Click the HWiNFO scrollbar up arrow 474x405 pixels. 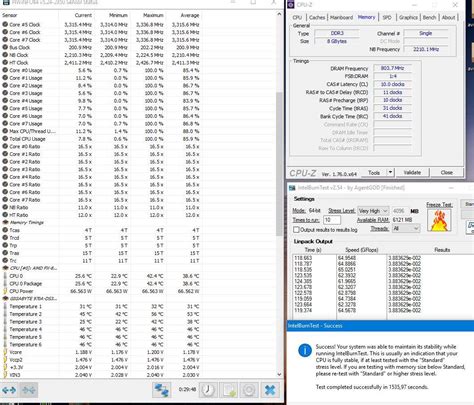tap(279, 14)
